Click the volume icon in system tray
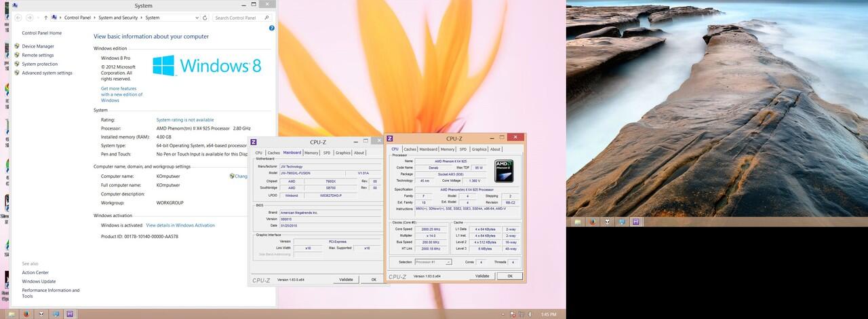 (532, 315)
